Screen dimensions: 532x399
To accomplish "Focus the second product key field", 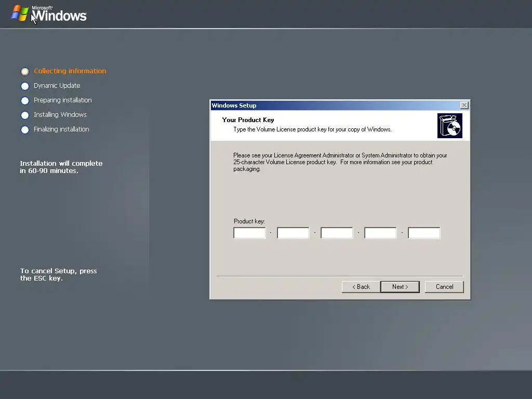I will [293, 233].
